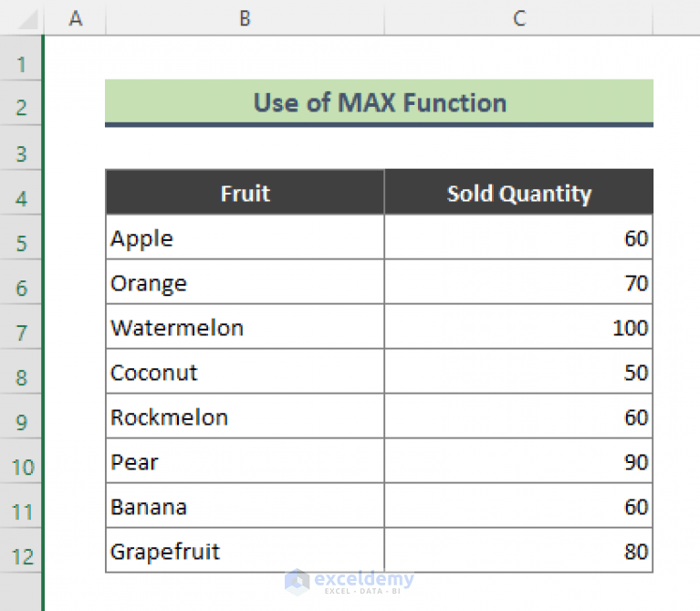Click the exceldemy watermark logo
The image size is (700, 611).
pos(350,582)
